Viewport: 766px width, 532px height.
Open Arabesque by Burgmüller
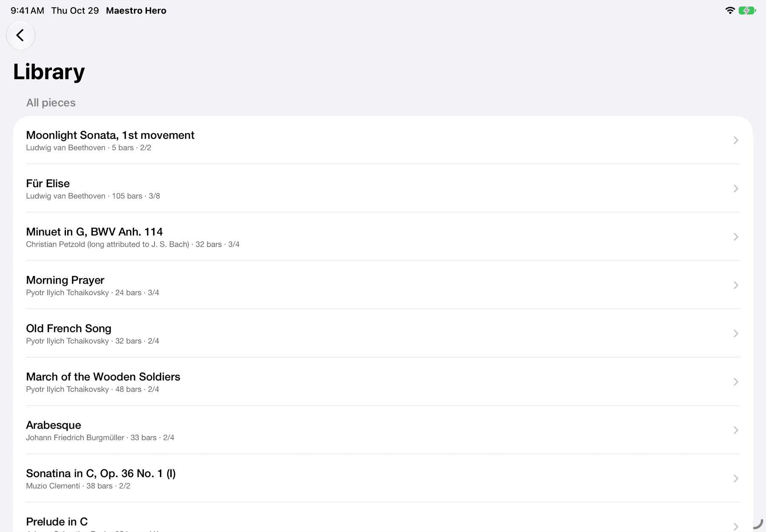point(383,430)
